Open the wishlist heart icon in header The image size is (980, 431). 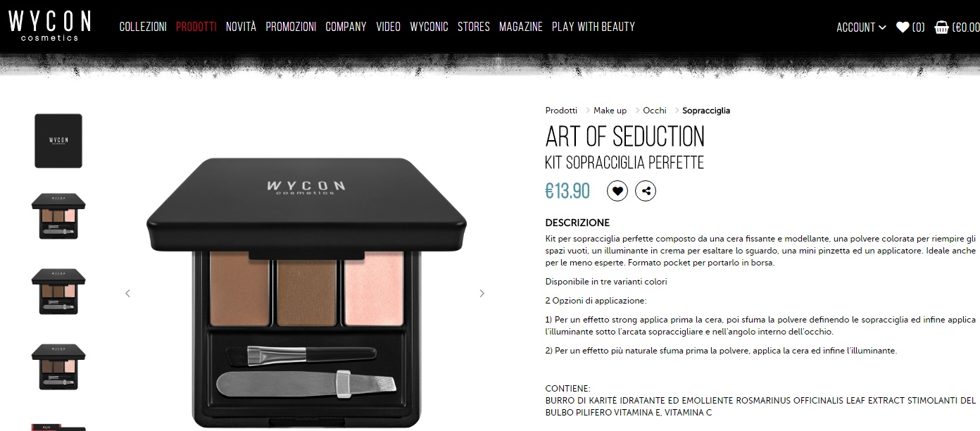[903, 27]
